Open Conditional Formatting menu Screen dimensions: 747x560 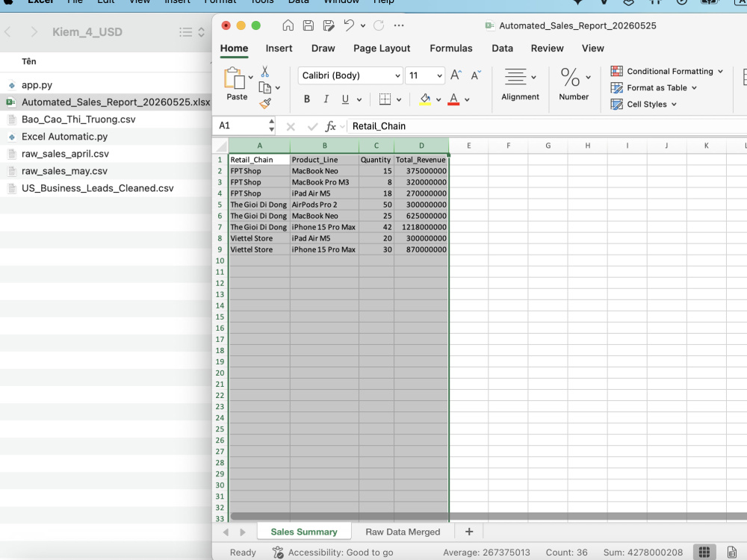click(x=666, y=71)
